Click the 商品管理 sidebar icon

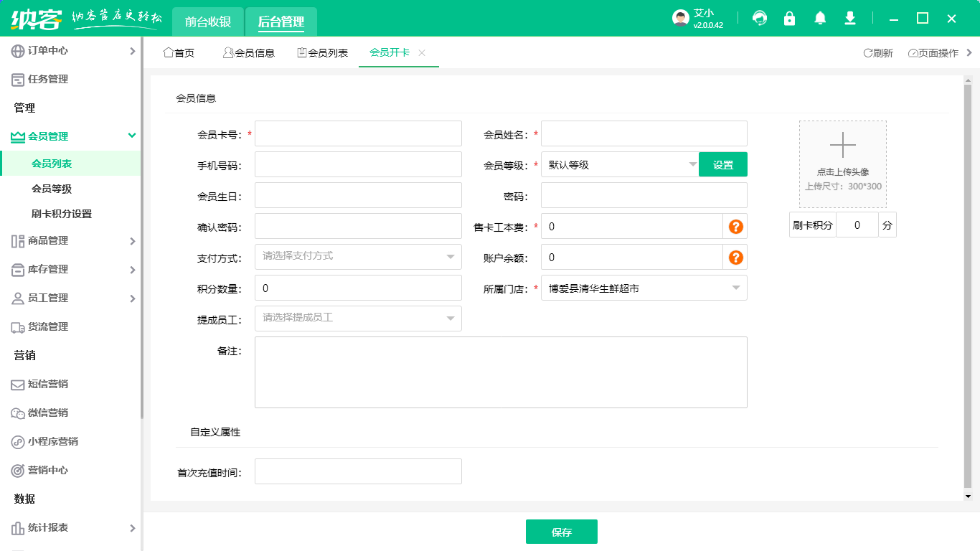(x=16, y=241)
